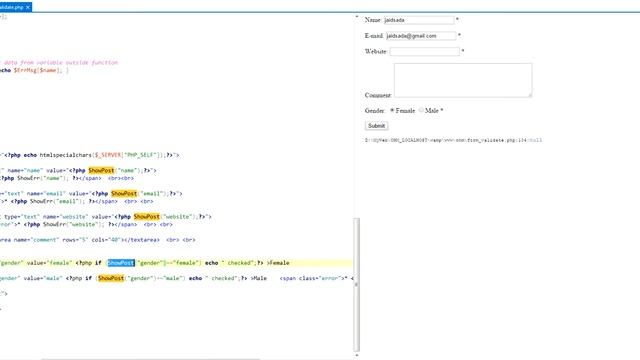Select the Female radio button
The height and width of the screenshot is (360, 640).
(x=392, y=111)
